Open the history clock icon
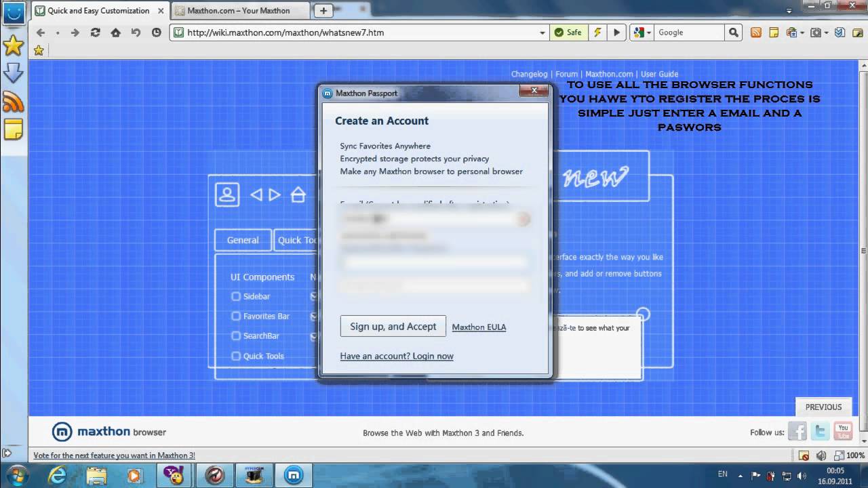This screenshot has width=868, height=488. 157,33
